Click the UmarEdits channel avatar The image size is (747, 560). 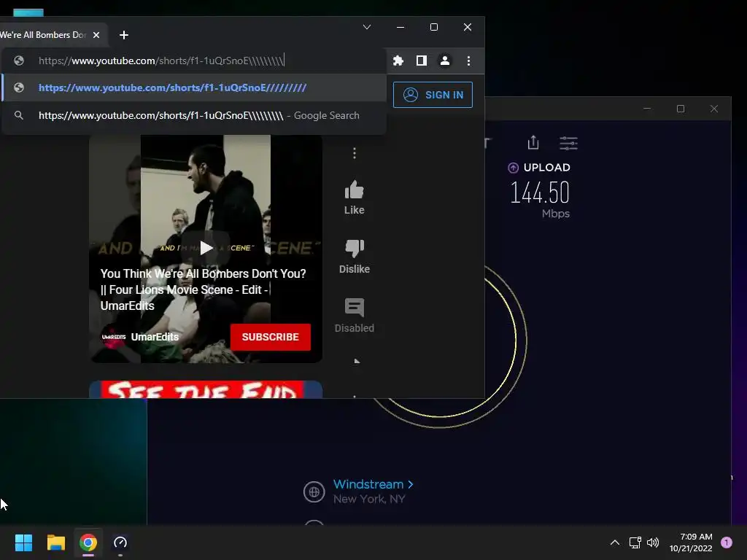point(113,337)
